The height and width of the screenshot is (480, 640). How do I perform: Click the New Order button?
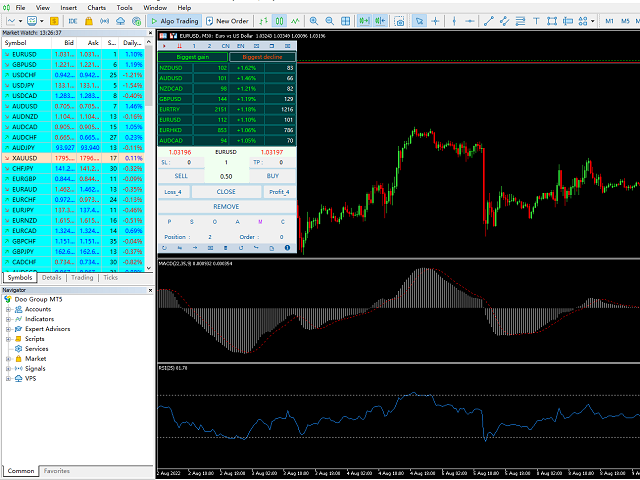click(227, 21)
